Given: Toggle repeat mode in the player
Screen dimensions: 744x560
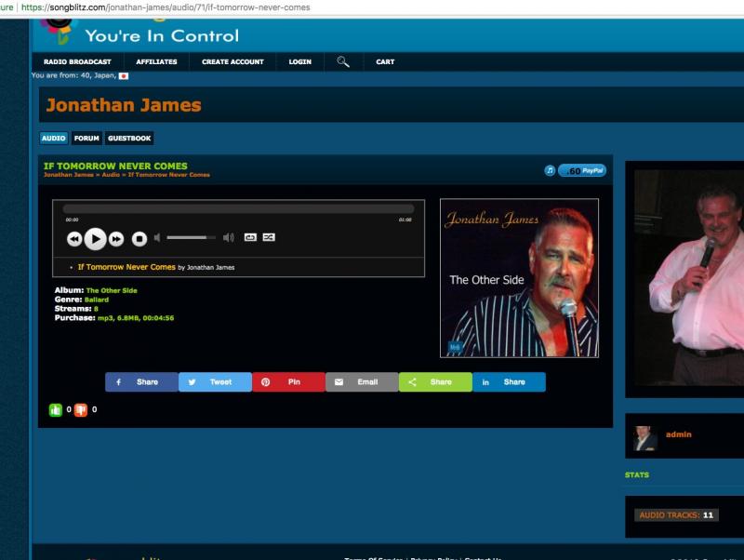Looking at the screenshot, I should 250,238.
